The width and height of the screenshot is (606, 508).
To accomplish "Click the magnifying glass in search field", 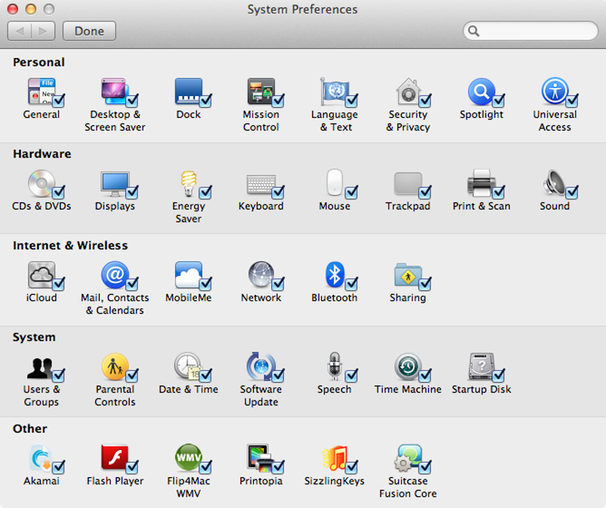I will (x=473, y=31).
